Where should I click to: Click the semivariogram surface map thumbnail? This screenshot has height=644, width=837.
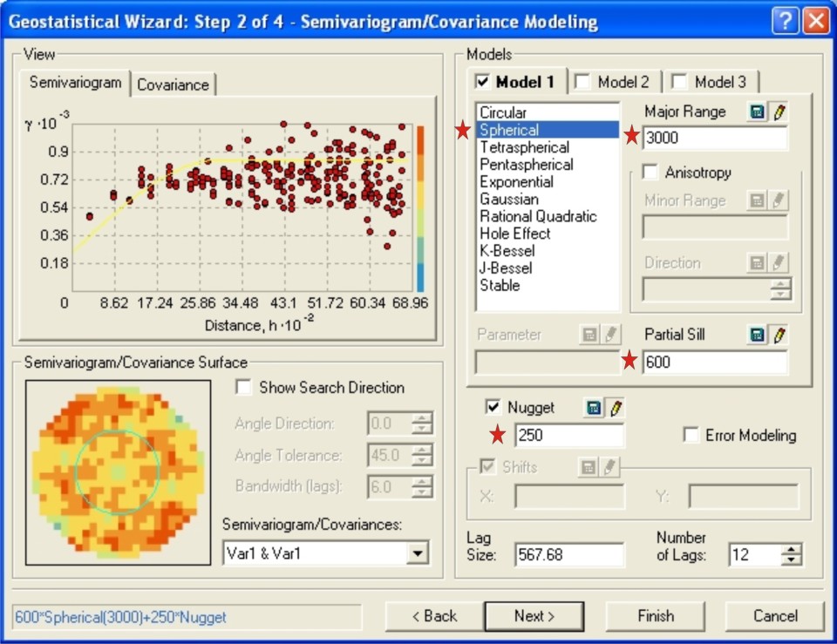point(118,472)
